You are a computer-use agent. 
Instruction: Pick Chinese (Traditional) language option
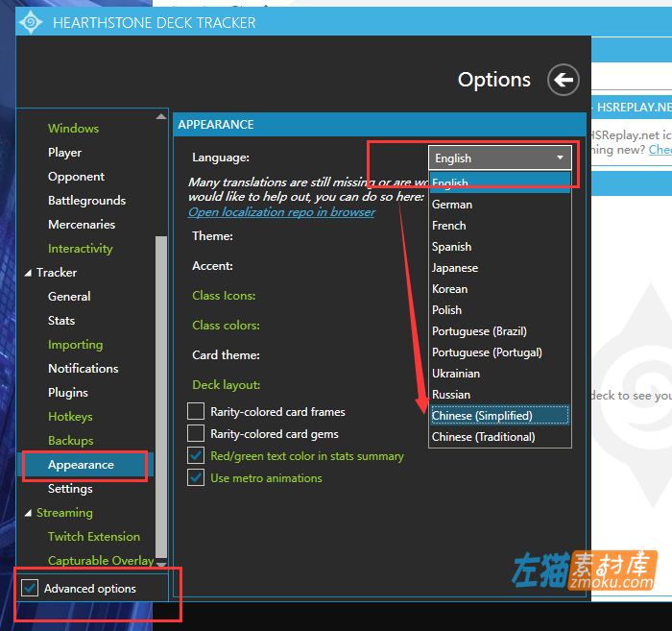483,437
